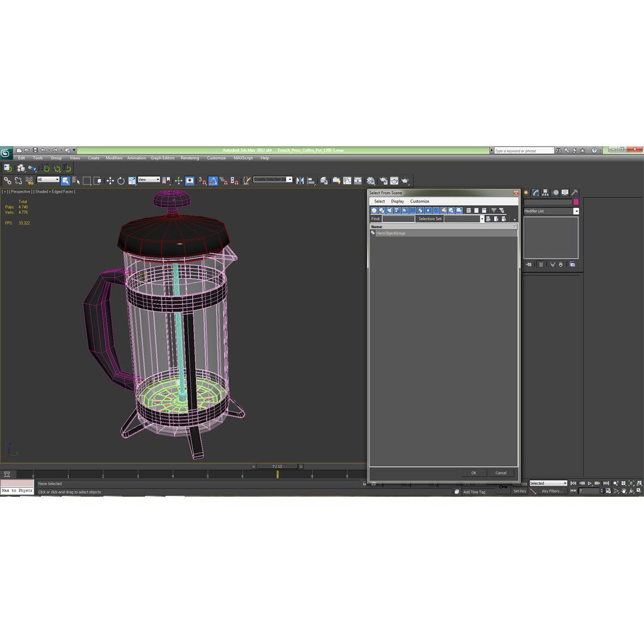Activate the Select and Rotate tool
This screenshot has width=644, height=644.
click(x=120, y=181)
